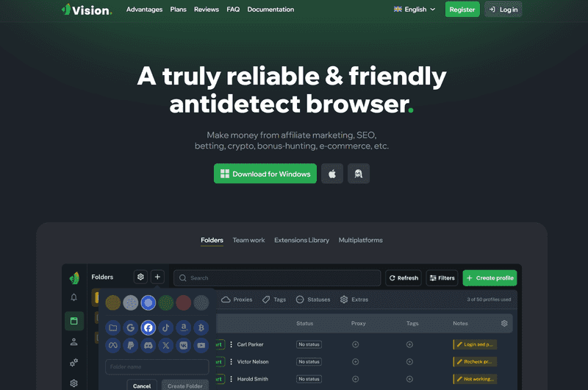This screenshot has width=588, height=390.
Task: Select the plain folder icon option
Action: pyautogui.click(x=113, y=327)
